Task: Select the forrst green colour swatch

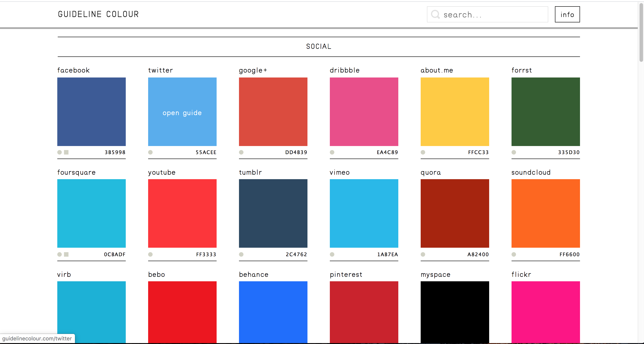Action: pos(546,112)
